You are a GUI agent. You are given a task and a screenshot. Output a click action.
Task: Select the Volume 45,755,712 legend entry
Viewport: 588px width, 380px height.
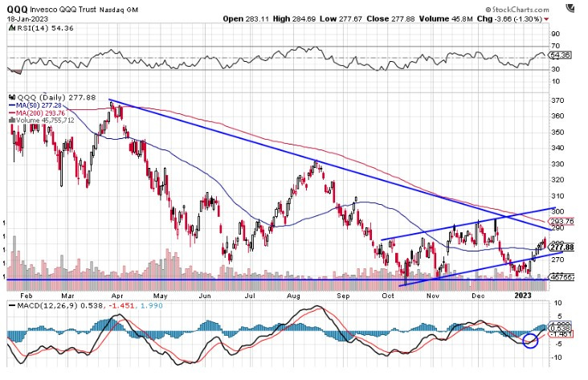tap(45, 121)
